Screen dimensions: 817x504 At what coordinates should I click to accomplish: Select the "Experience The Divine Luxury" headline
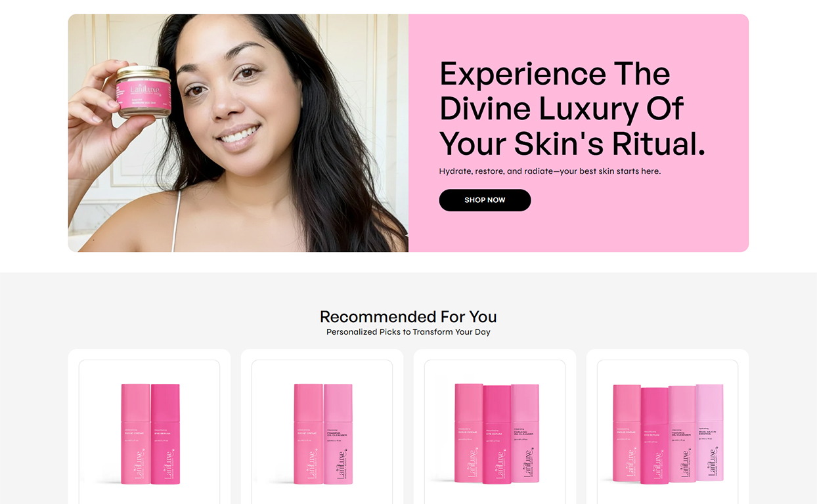coord(571,108)
